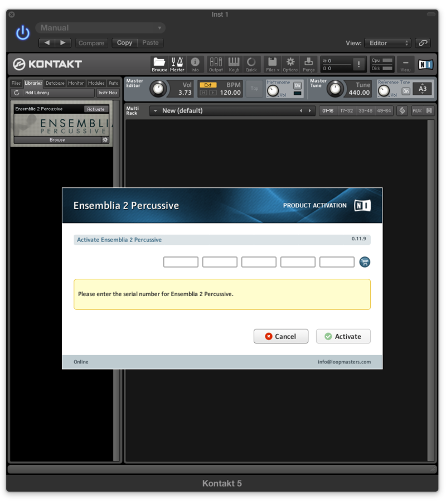Click the Copy button
The width and height of the screenshot is (446, 504).
[x=125, y=43]
